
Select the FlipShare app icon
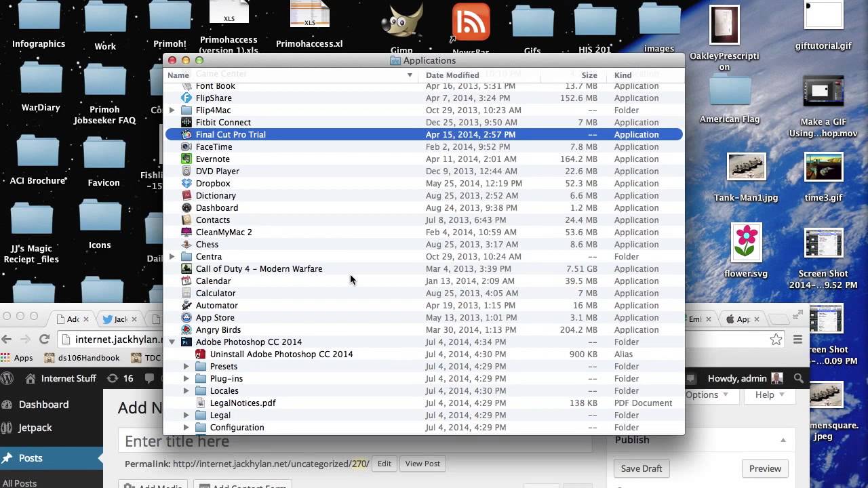pos(186,98)
